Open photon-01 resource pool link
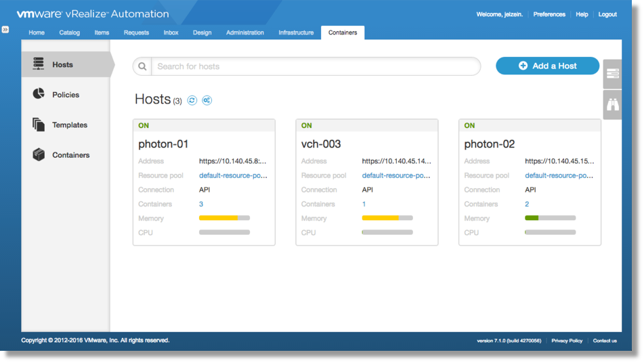This screenshot has width=644, height=363. pyautogui.click(x=233, y=175)
